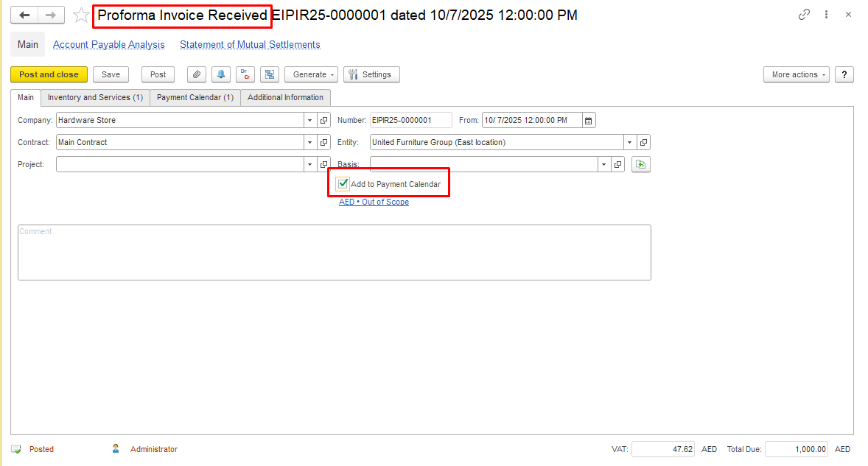
Task: Open reminders with the bell icon
Action: pyautogui.click(x=220, y=74)
